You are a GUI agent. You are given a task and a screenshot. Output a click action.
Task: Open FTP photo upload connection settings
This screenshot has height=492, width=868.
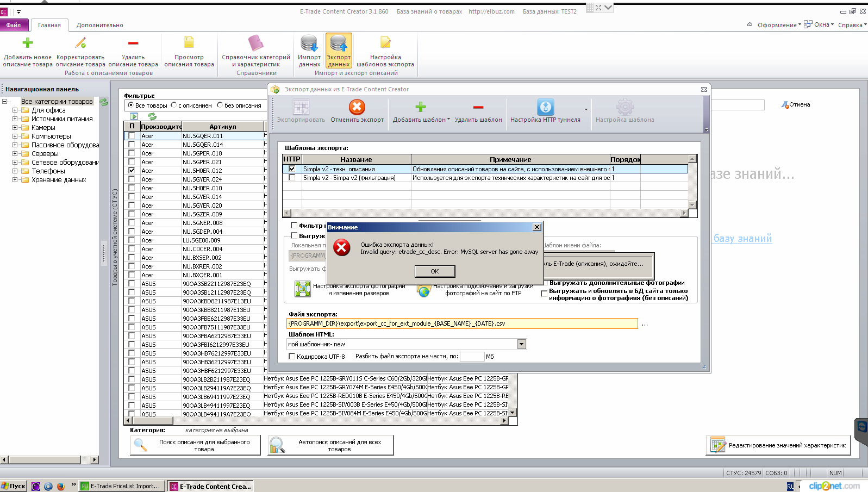424,291
